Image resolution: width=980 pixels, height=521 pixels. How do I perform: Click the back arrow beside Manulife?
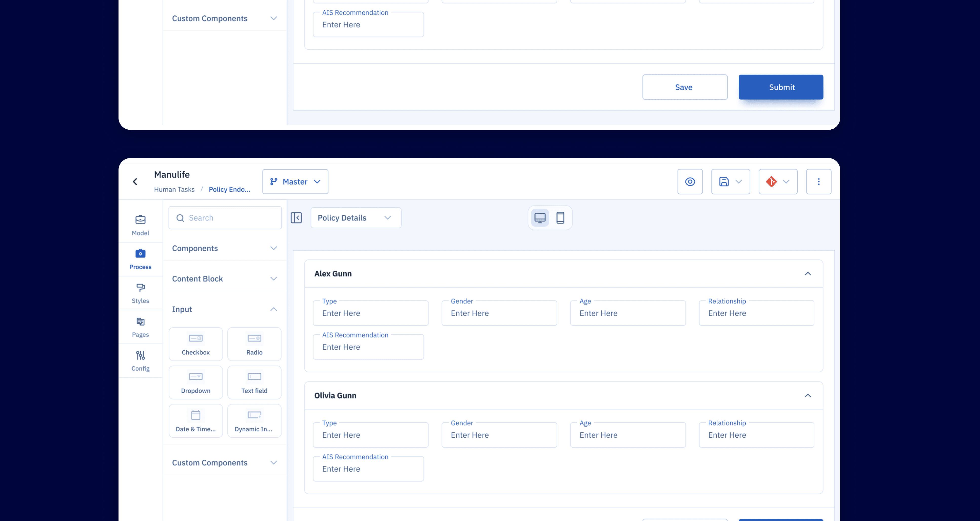(135, 182)
